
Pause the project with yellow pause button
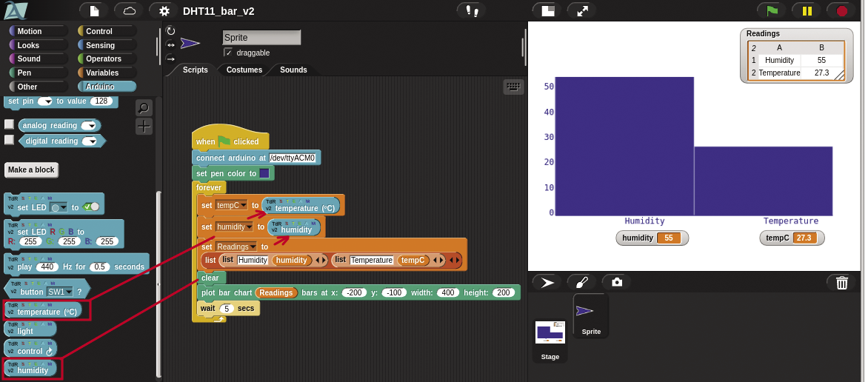[806, 10]
